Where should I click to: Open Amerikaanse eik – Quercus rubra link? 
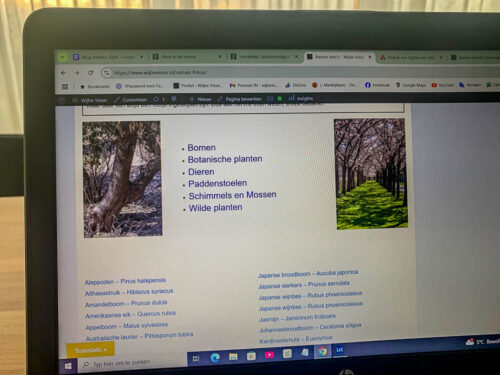(x=130, y=315)
